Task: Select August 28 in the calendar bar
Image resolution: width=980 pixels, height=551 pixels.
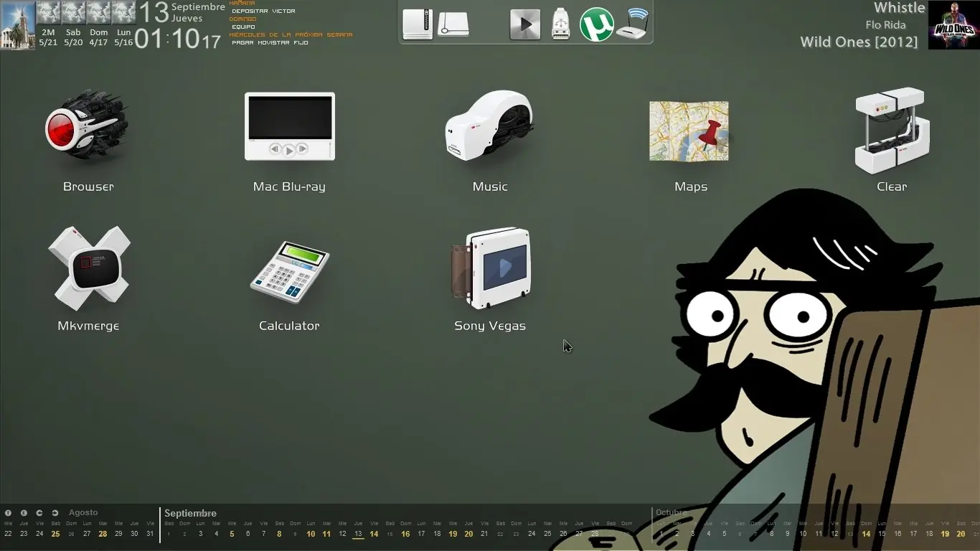Action: pos(103,534)
